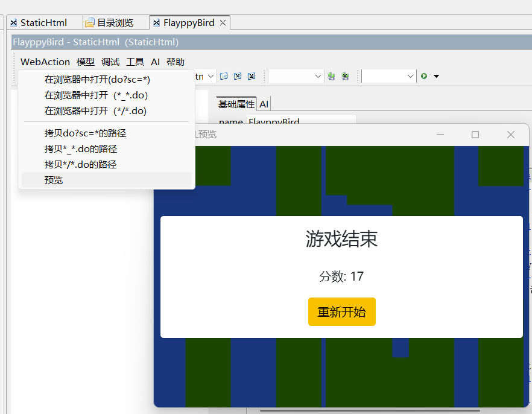Click the second blue X toolbar icon

pos(238,76)
